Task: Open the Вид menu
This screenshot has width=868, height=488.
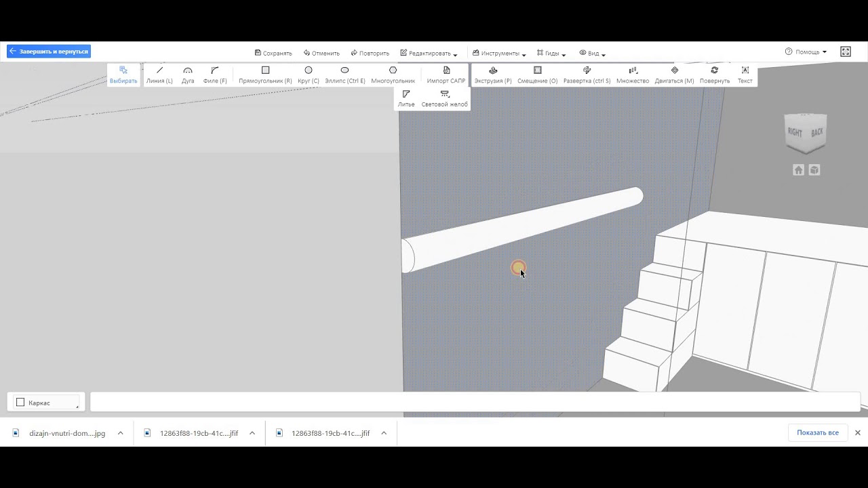Action: [593, 53]
